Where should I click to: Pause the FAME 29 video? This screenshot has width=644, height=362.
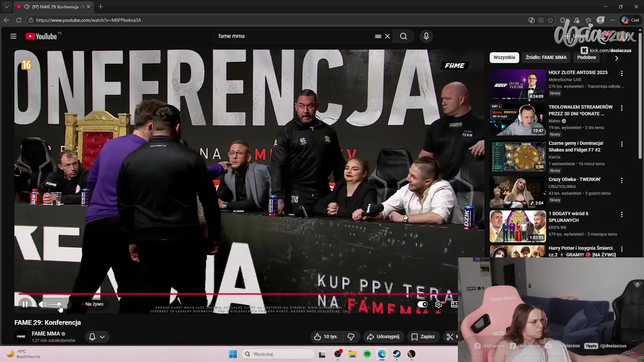click(x=25, y=304)
